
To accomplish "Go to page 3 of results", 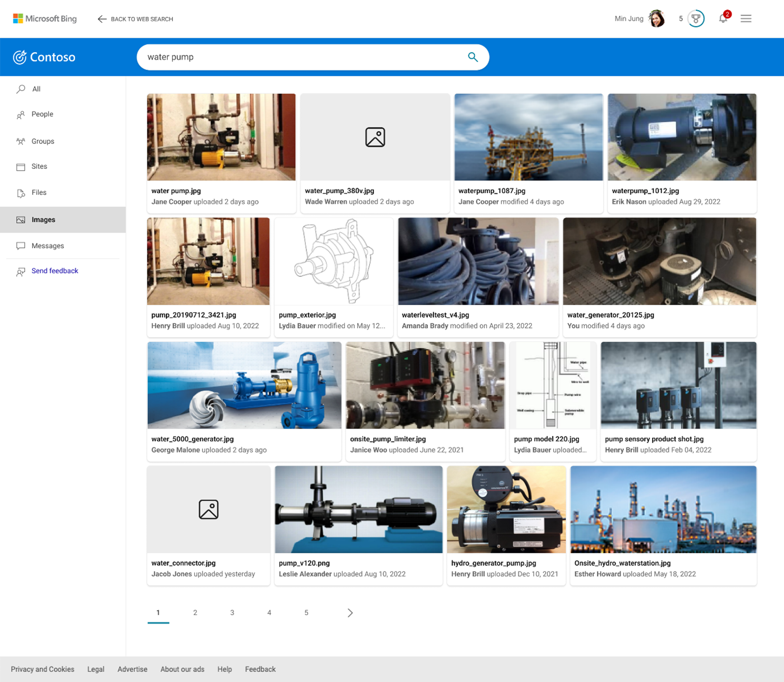I will point(232,613).
